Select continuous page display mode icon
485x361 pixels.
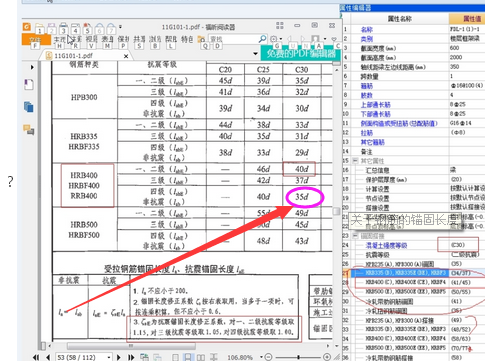(x=188, y=357)
